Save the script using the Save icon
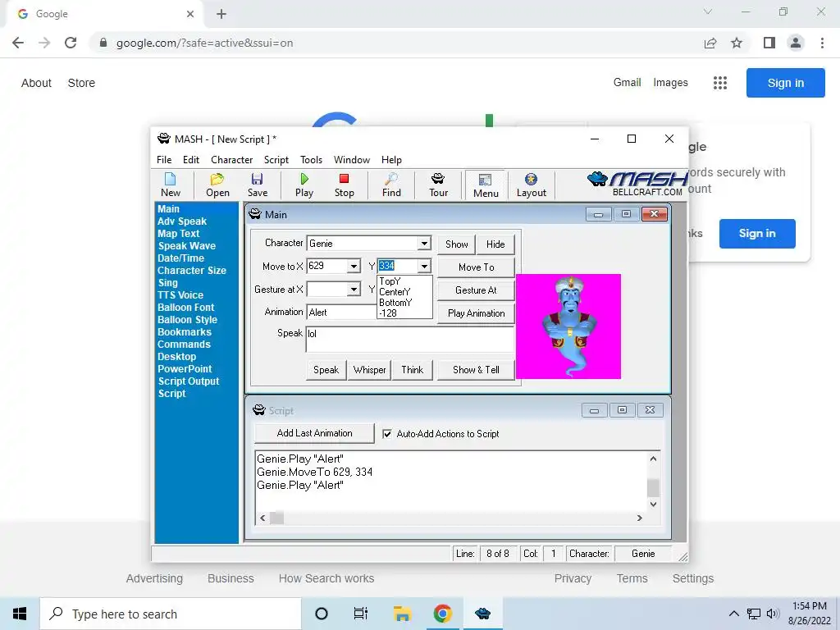 click(x=257, y=185)
